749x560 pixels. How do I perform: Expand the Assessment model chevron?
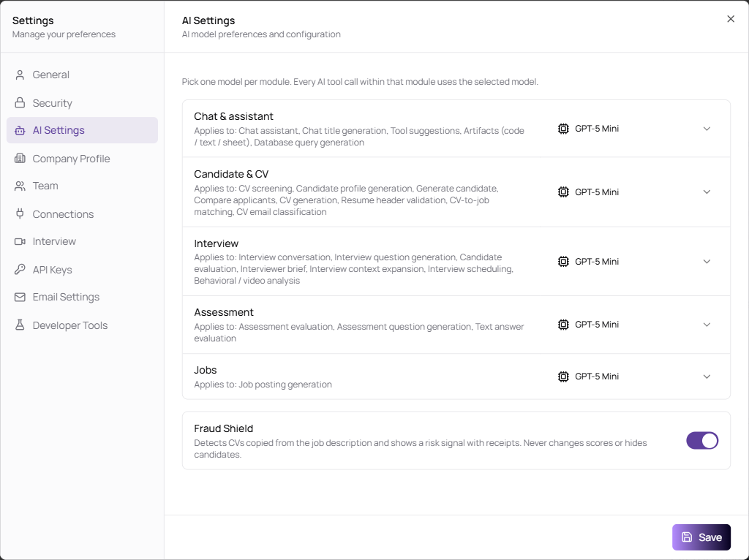[x=707, y=325]
